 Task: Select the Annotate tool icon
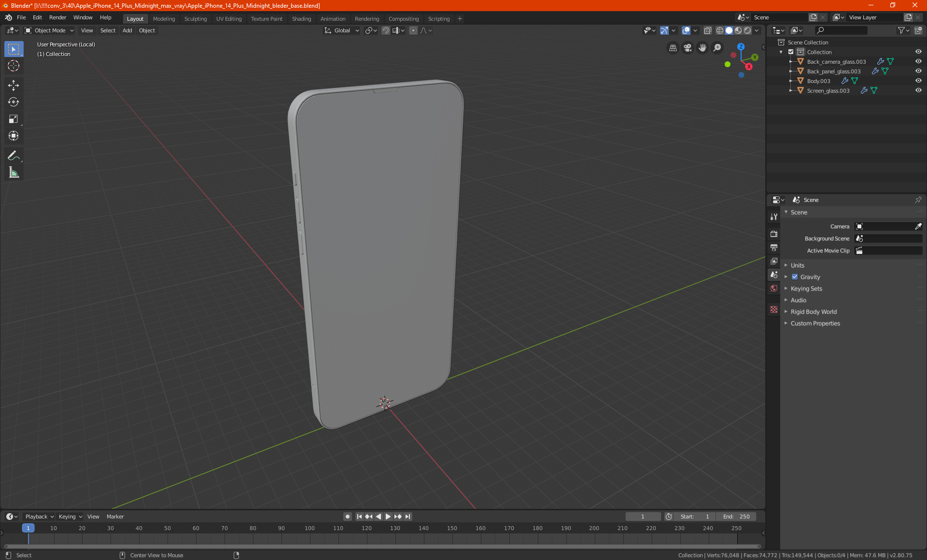tap(13, 155)
